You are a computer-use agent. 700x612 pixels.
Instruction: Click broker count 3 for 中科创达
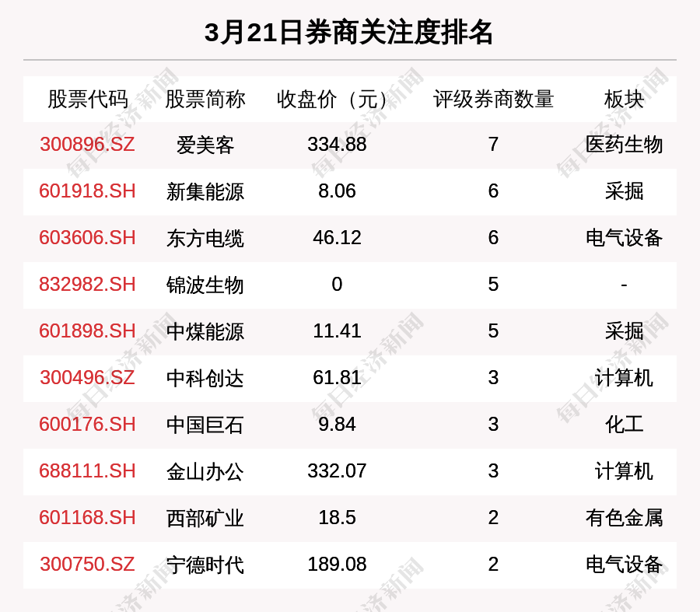coord(493,378)
